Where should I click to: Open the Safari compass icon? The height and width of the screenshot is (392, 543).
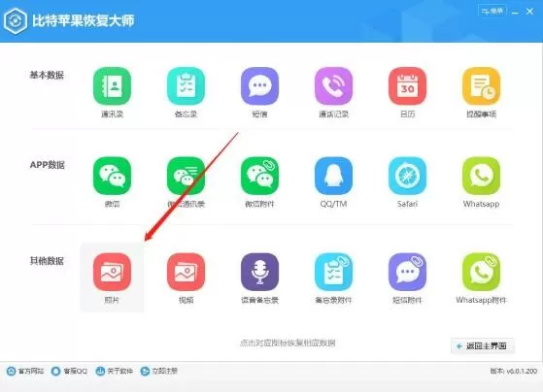[x=408, y=176]
